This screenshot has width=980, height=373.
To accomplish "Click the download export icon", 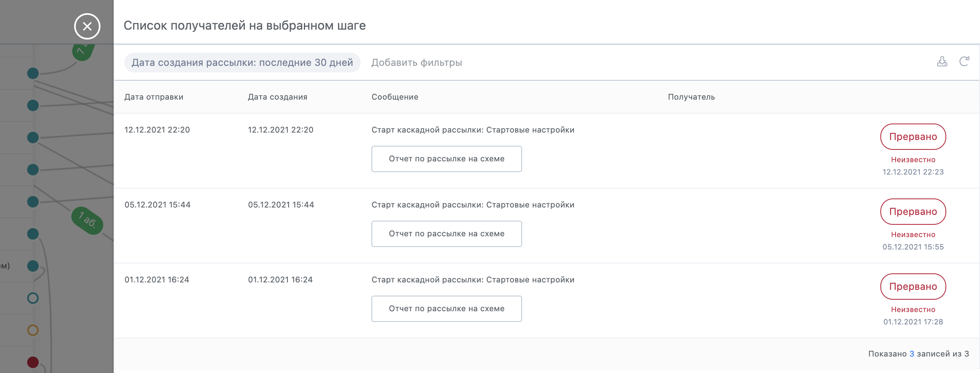I will click(x=942, y=62).
